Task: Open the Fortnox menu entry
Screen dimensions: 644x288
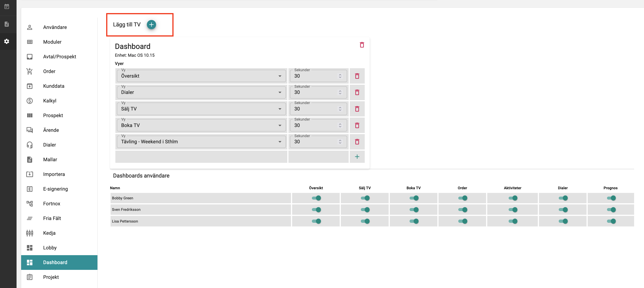Action: (x=51, y=203)
